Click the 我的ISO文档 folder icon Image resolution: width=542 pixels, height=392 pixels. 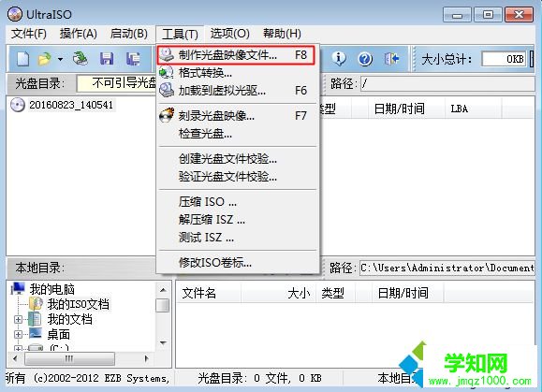[x=36, y=303]
